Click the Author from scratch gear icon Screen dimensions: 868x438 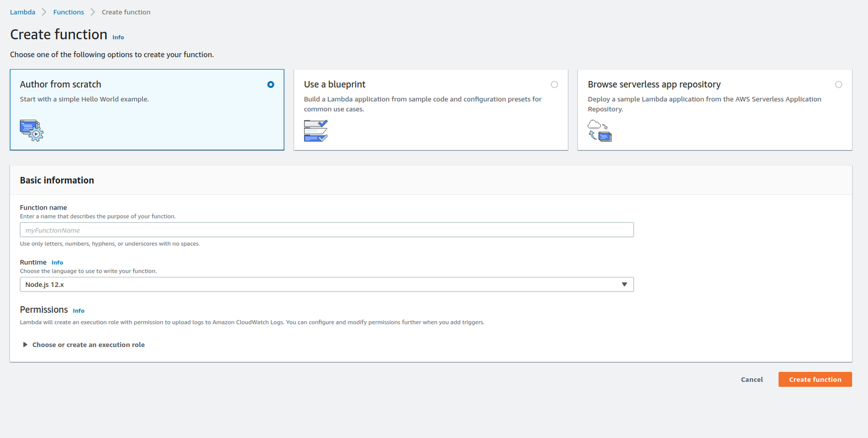coord(32,130)
